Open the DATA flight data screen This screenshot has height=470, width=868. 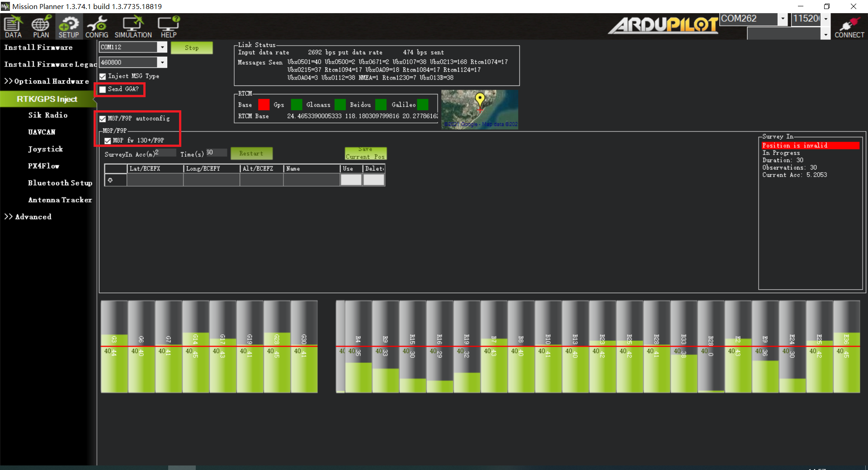coord(13,27)
